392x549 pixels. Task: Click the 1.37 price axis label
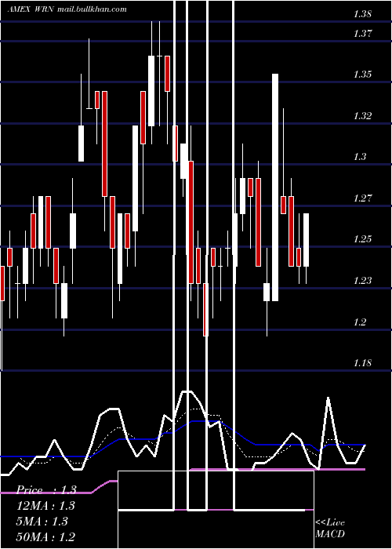[x=362, y=34]
